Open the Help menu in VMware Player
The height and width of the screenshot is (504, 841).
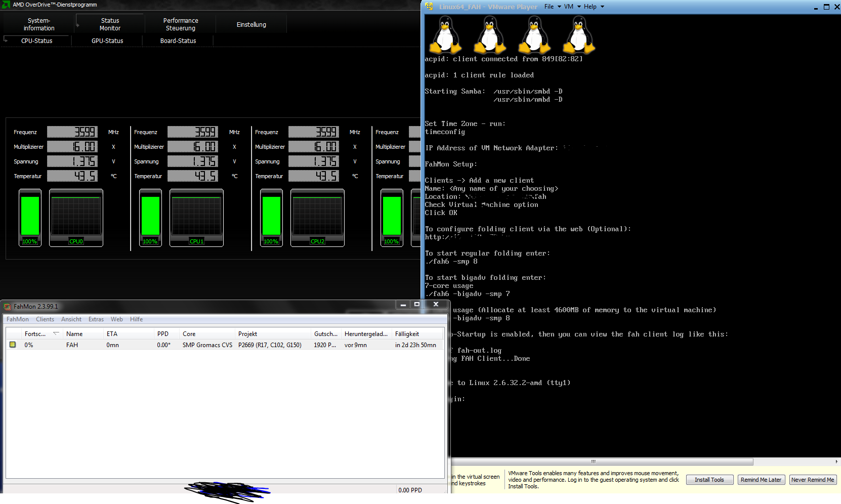[594, 7]
